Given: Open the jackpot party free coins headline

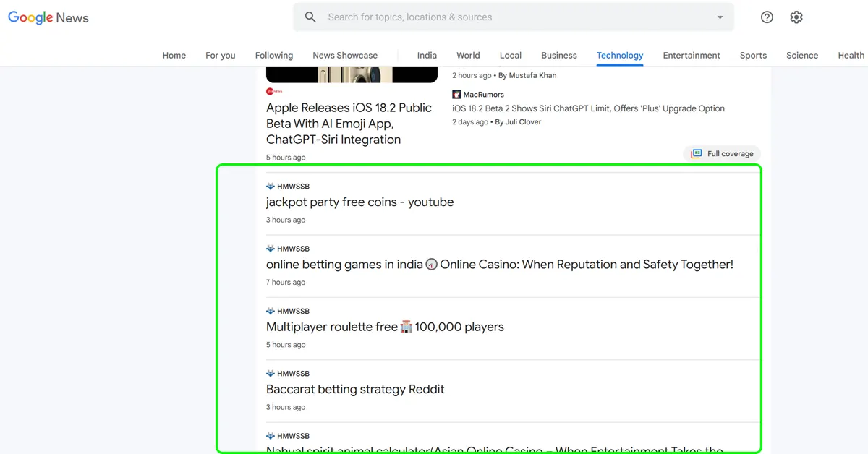Looking at the screenshot, I should pyautogui.click(x=359, y=202).
